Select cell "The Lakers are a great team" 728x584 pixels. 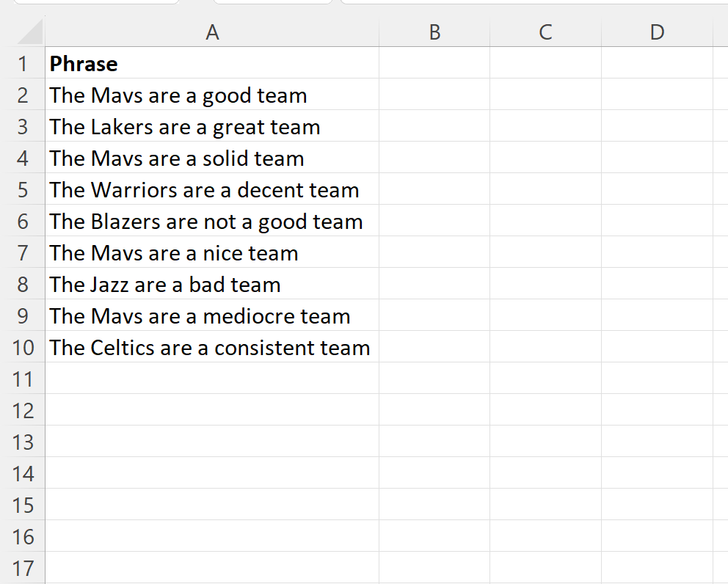click(185, 127)
